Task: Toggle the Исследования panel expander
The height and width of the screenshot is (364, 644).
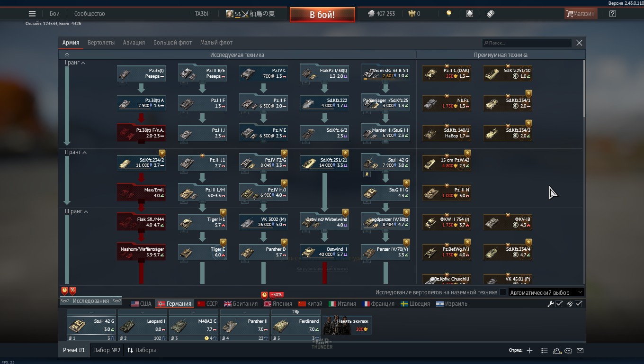Action: click(90, 301)
